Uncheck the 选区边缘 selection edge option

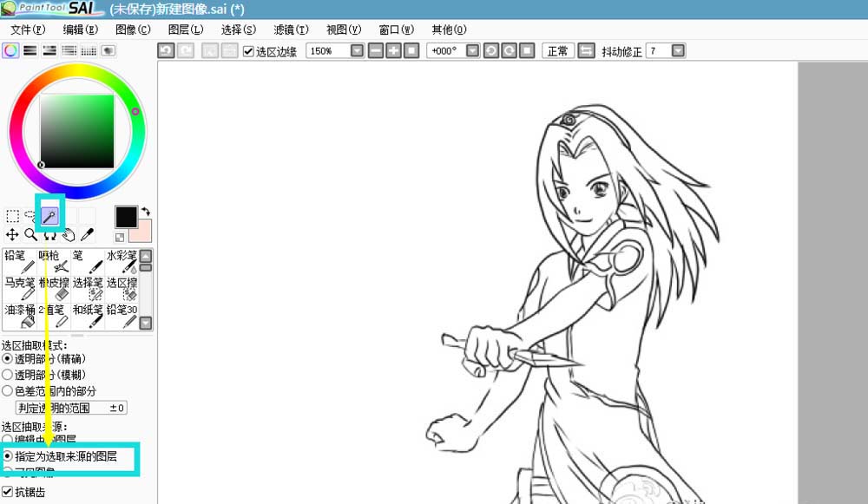249,50
